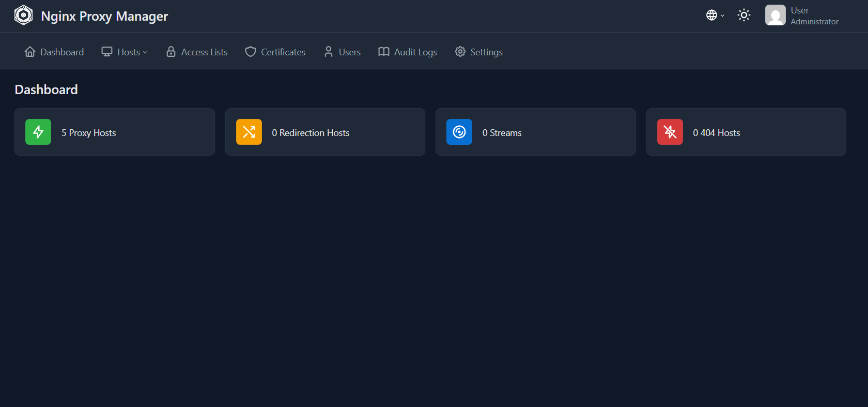Image resolution: width=868 pixels, height=407 pixels.
Task: Click the Hosts monitor icon
Action: pyautogui.click(x=107, y=52)
